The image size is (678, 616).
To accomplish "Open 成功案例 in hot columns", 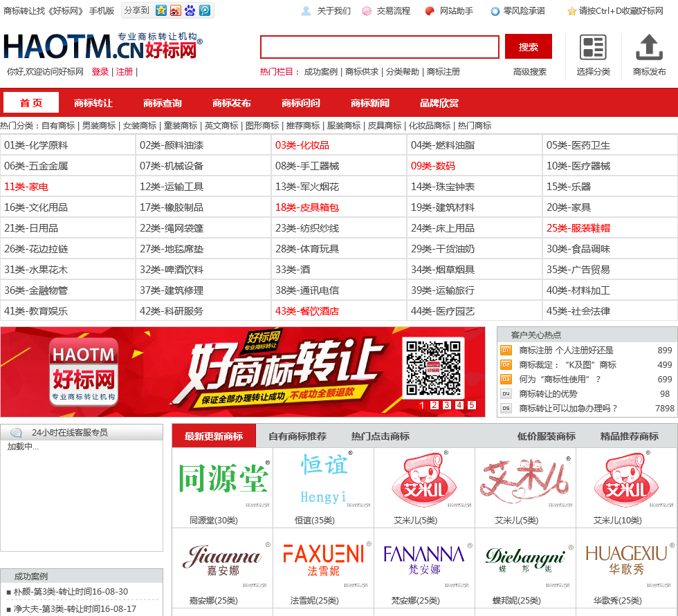I will pyautogui.click(x=321, y=72).
